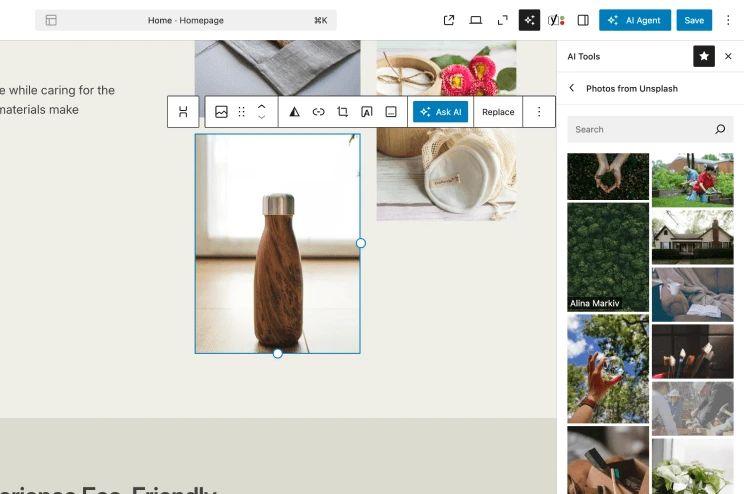Select the crop image tool
The width and height of the screenshot is (744, 494).
pos(342,112)
